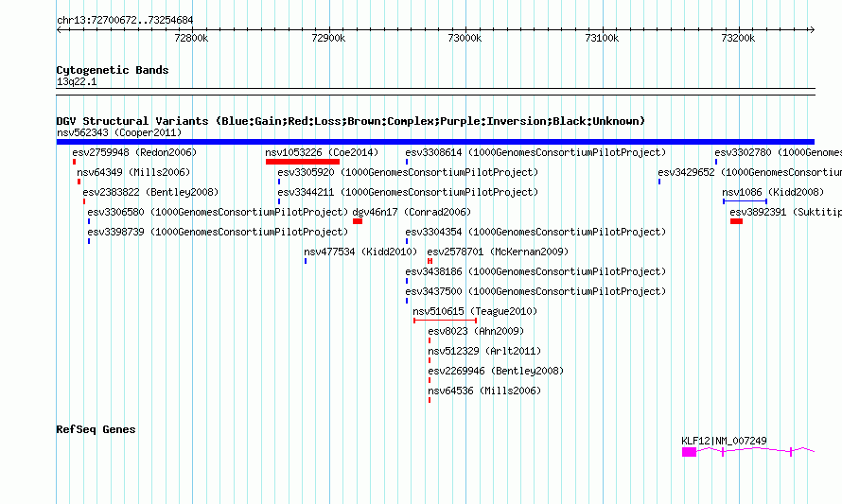The image size is (842, 504).
Task: Open nsv510615 (Teague2010) variant
Action: click(475, 311)
